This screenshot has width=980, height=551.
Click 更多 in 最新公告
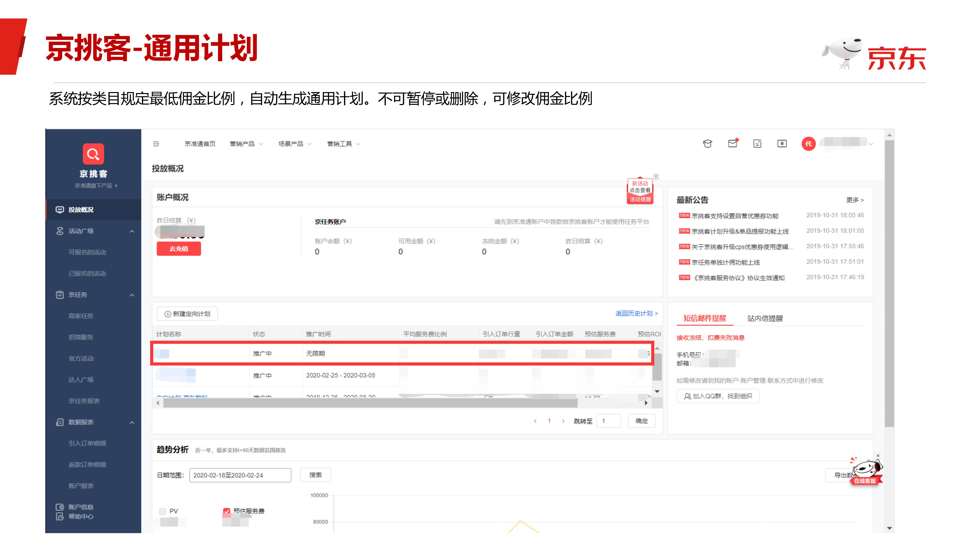click(x=855, y=200)
